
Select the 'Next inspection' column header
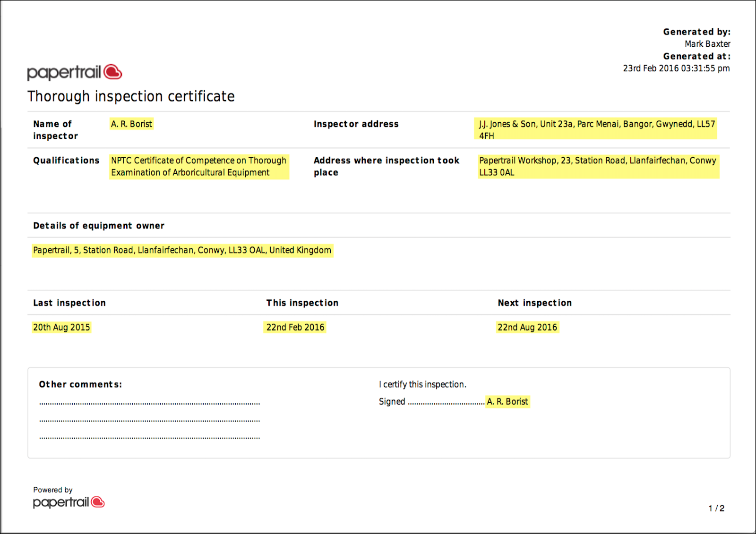click(x=535, y=303)
